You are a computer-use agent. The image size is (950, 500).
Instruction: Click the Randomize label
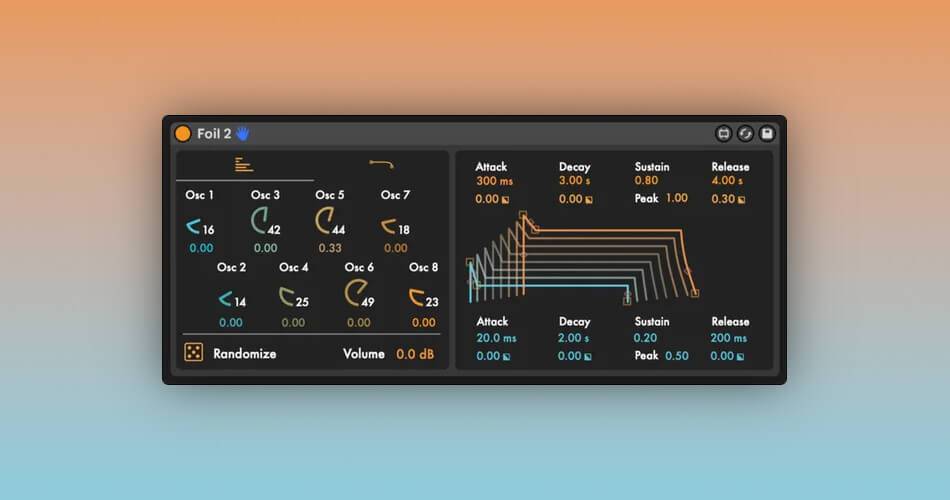click(x=245, y=354)
